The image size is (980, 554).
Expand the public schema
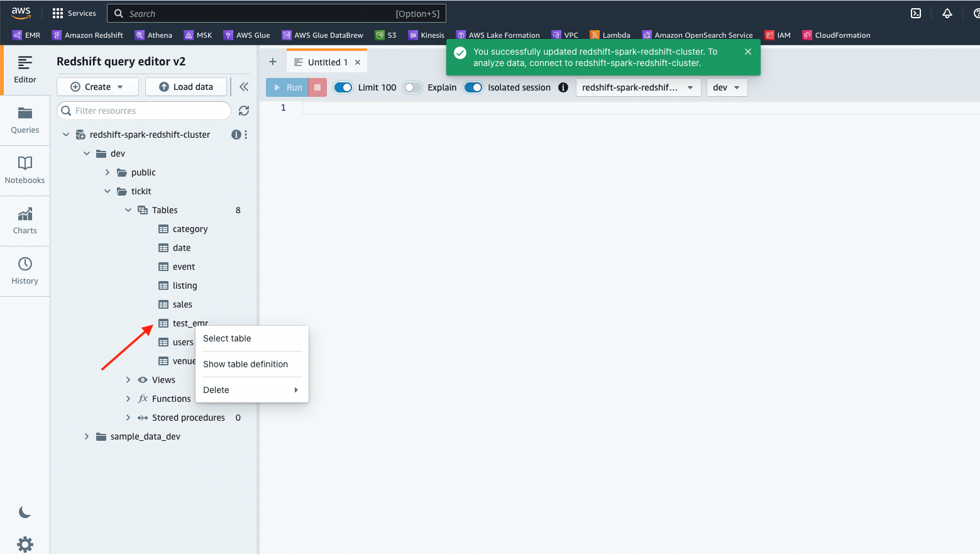107,172
